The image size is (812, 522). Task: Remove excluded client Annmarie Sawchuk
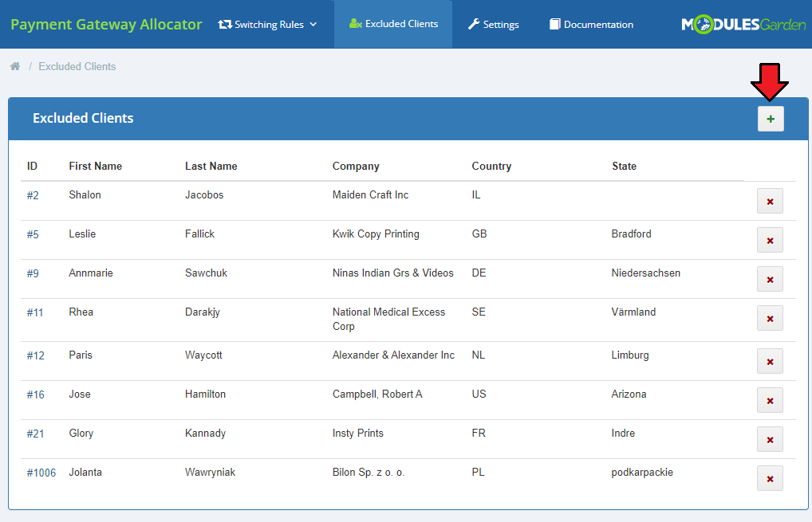(770, 280)
